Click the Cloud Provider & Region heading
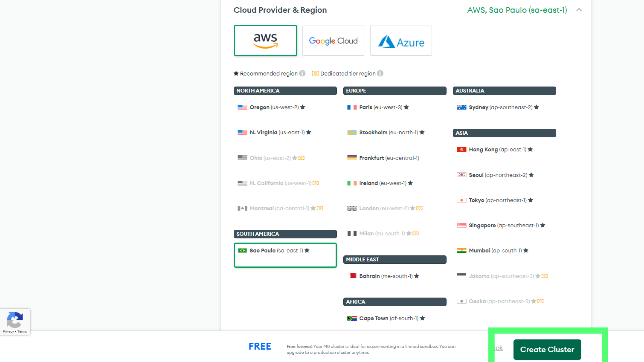Screen dimensions: 644x362 [280, 10]
